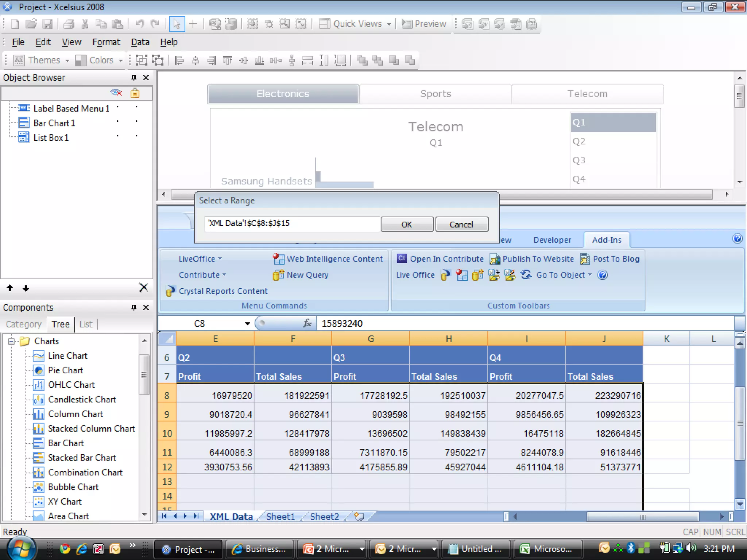Open the Contribute dropdown menu
Screen dimensions: 747x560
coord(202,275)
